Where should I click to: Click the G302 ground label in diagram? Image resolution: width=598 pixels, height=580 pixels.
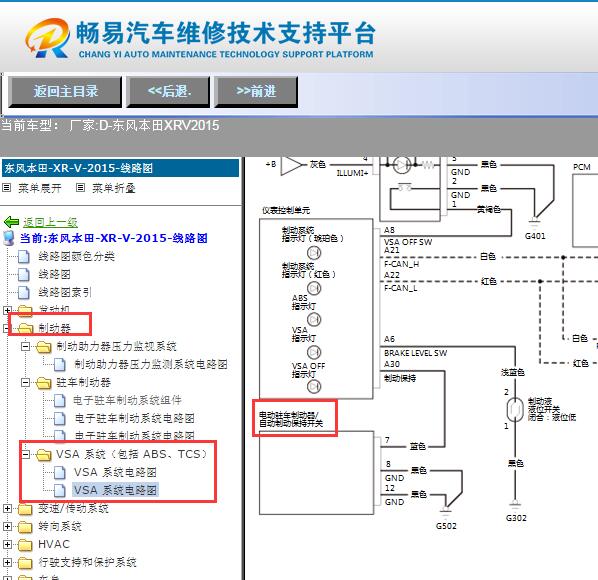516,518
